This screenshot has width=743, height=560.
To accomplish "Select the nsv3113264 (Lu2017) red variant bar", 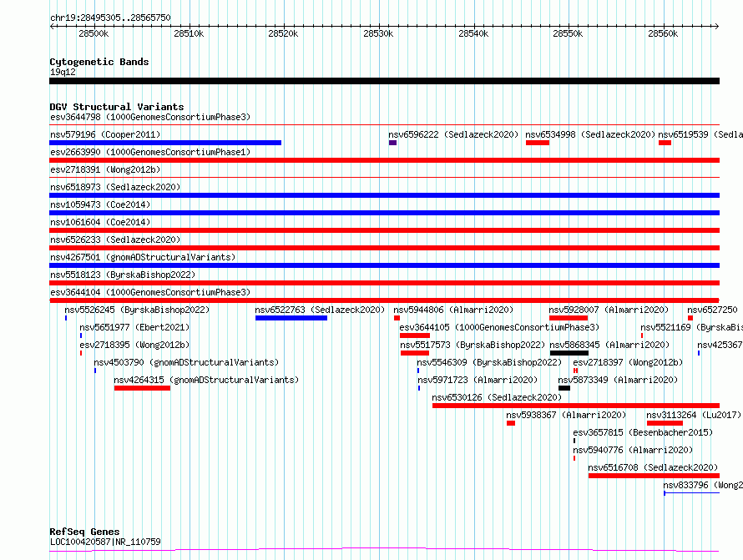I will coord(665,423).
